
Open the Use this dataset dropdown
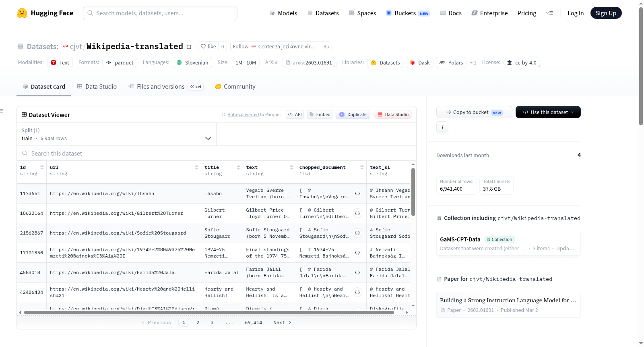click(x=548, y=112)
